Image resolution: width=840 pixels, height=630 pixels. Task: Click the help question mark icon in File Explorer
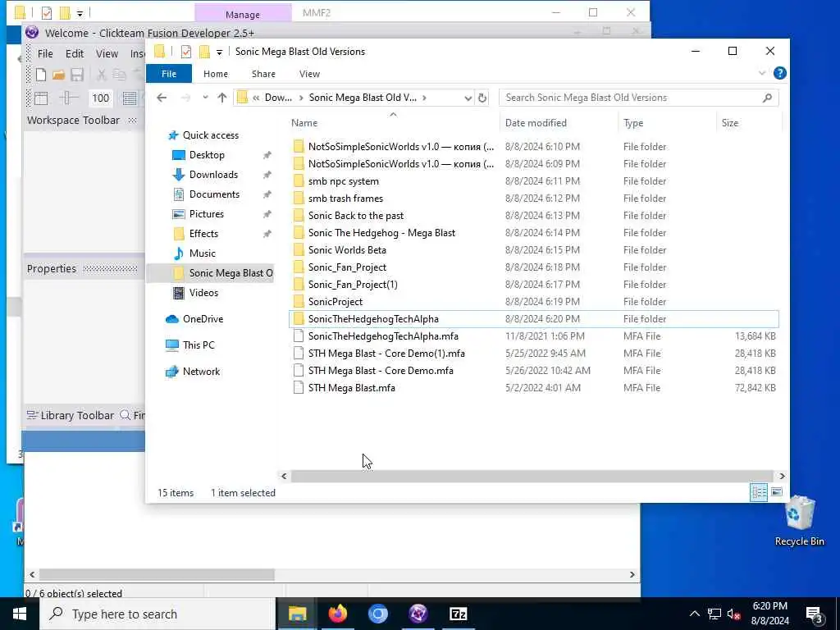tap(780, 73)
